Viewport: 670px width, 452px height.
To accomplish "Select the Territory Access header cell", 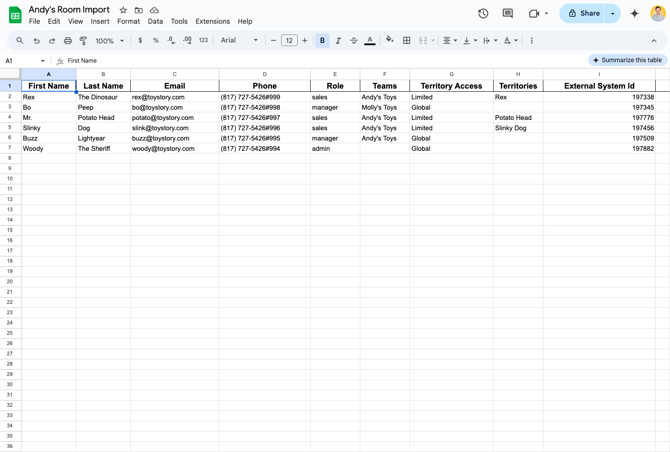I will coord(451,86).
